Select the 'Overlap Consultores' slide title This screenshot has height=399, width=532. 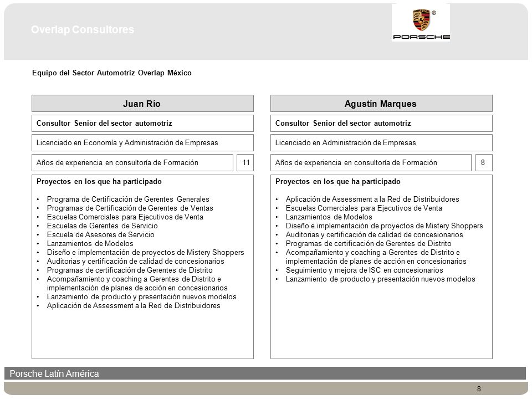[83, 29]
